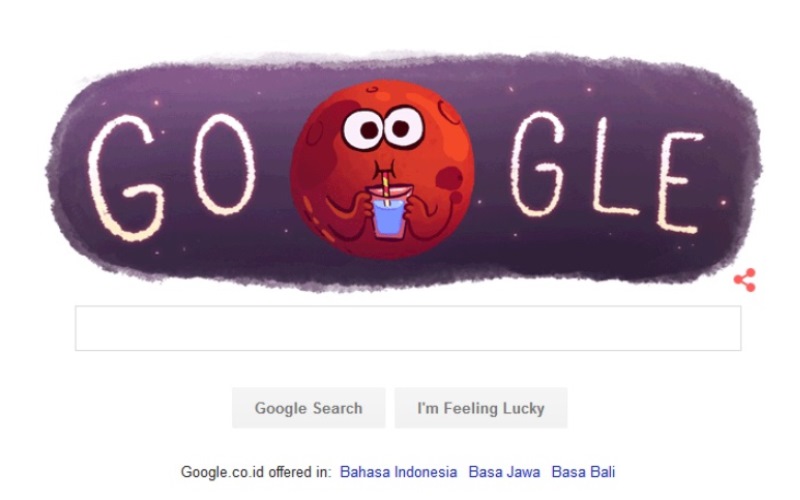Open the Mars planet doodle character

point(383,169)
